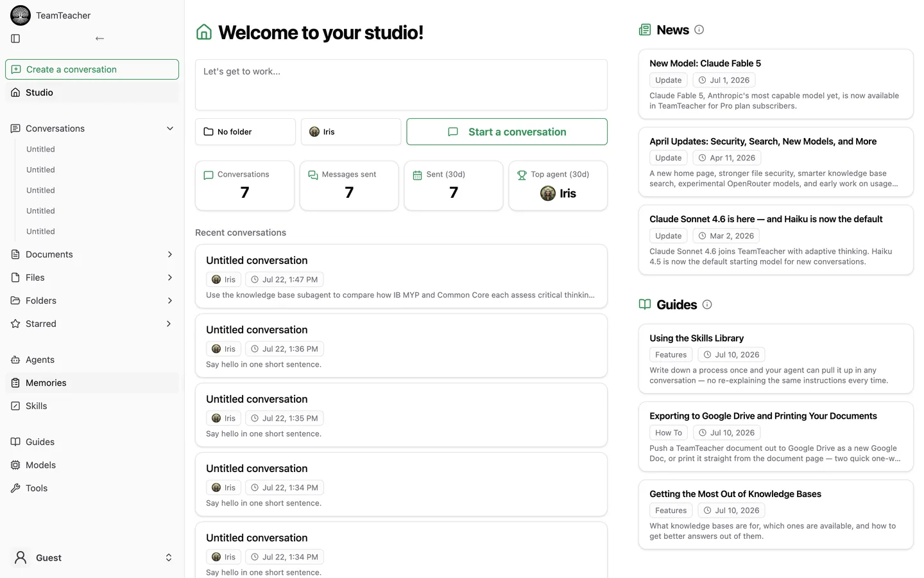Expand the Documents section

[170, 254]
